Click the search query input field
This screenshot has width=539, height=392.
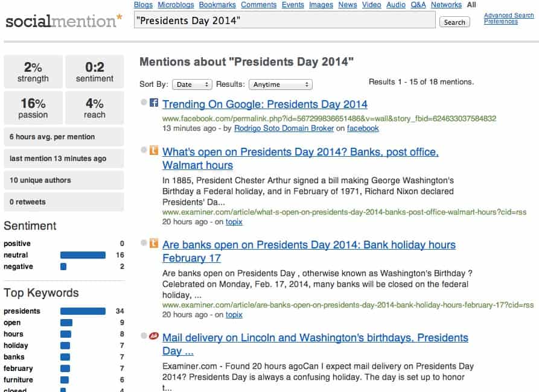(x=284, y=21)
